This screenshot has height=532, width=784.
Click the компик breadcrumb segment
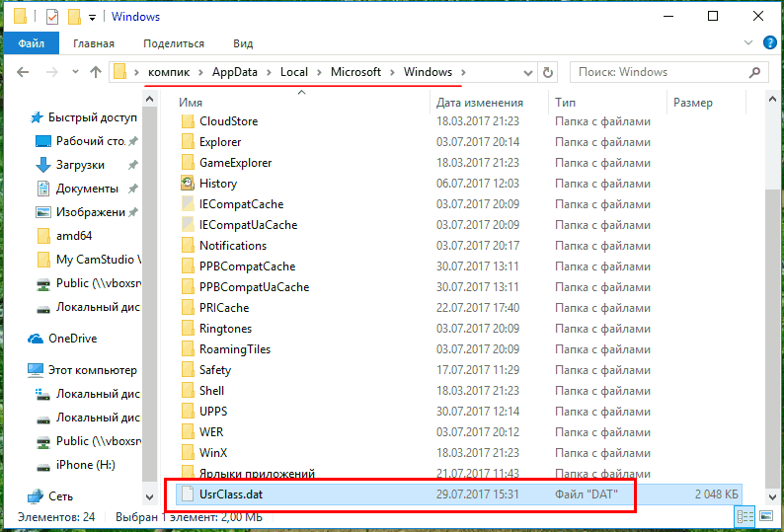pyautogui.click(x=169, y=72)
